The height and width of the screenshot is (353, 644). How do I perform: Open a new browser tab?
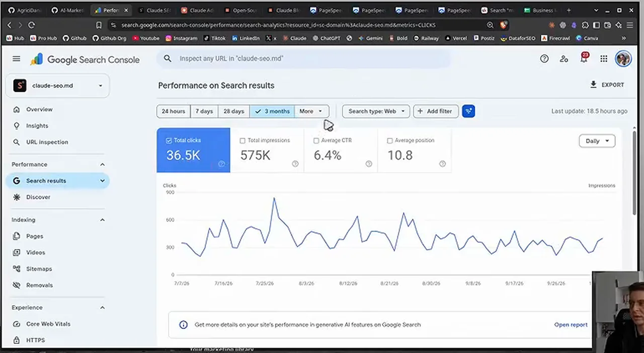point(569,10)
